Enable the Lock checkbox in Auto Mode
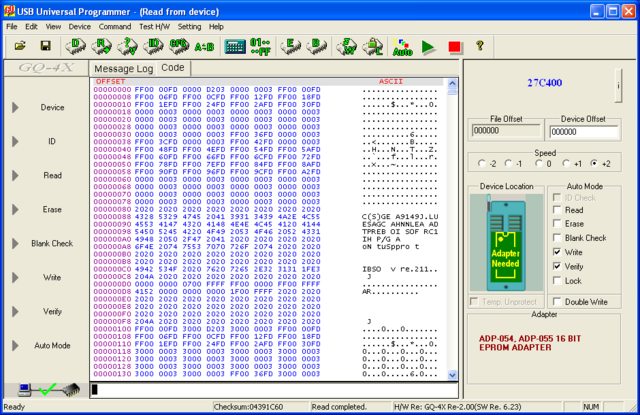 [x=557, y=280]
